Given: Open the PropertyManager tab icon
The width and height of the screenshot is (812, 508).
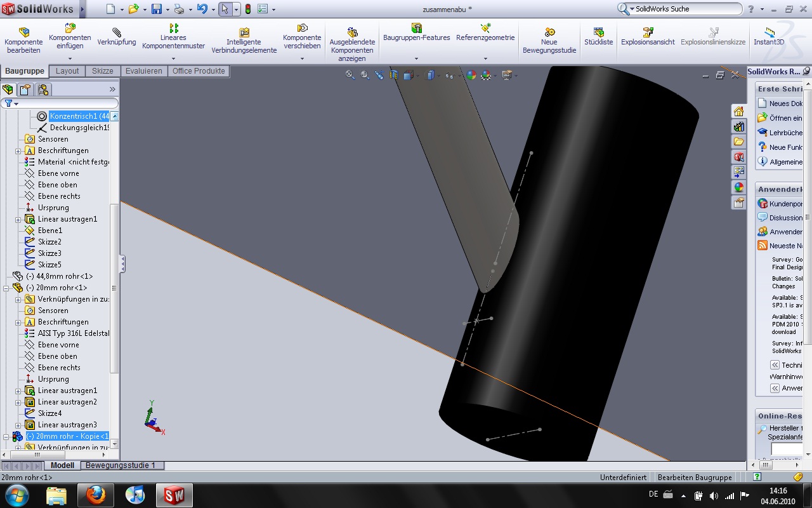Looking at the screenshot, I should click(25, 89).
